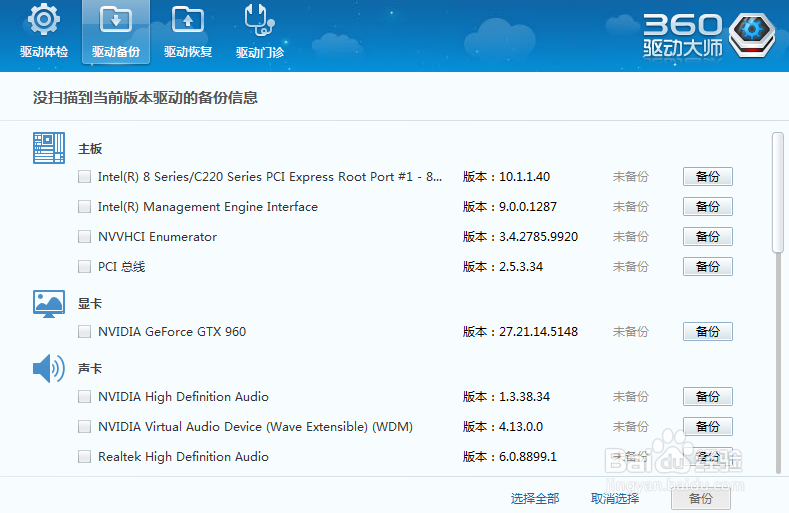
Task: Tick the NVIDIA GeForce GTX 960 checkbox
Action: coord(85,332)
